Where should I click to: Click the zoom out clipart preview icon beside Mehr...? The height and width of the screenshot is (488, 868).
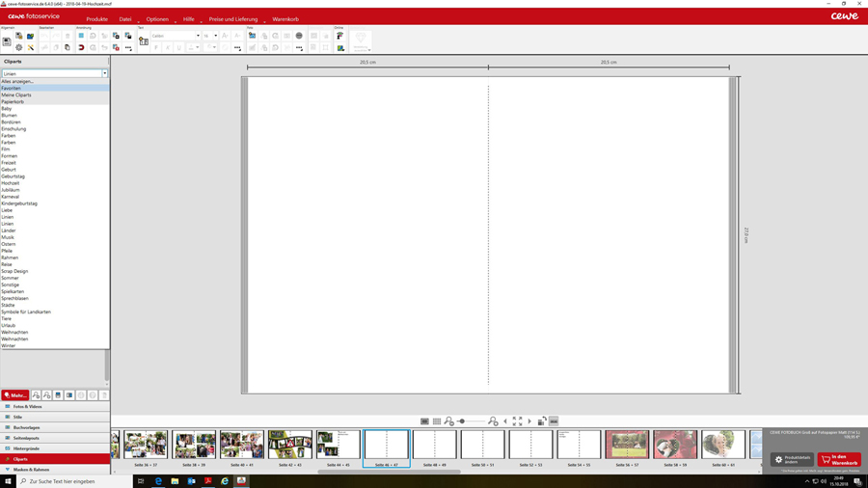pos(36,395)
